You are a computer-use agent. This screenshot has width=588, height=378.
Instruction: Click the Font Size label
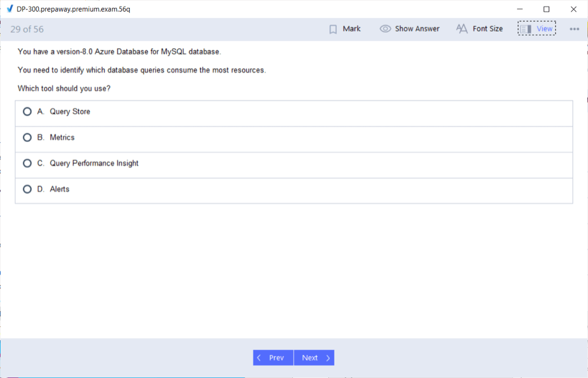tap(487, 29)
